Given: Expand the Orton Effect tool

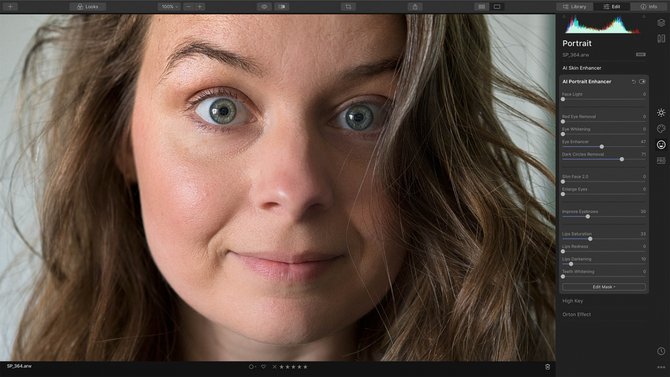Looking at the screenshot, I should pos(576,314).
